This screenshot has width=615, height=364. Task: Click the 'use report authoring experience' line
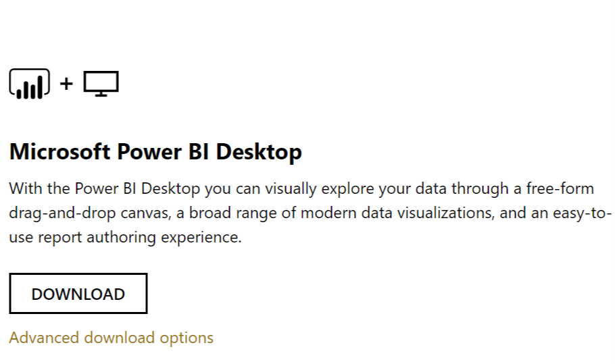tap(125, 238)
